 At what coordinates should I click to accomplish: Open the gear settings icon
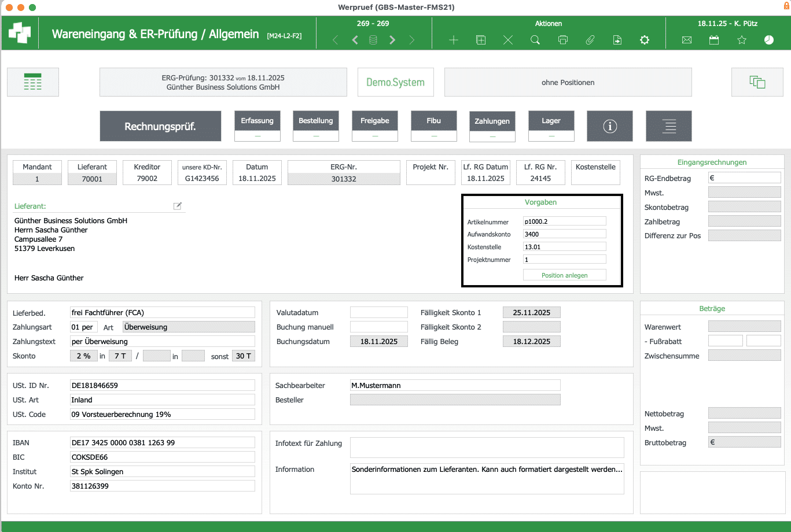point(645,40)
